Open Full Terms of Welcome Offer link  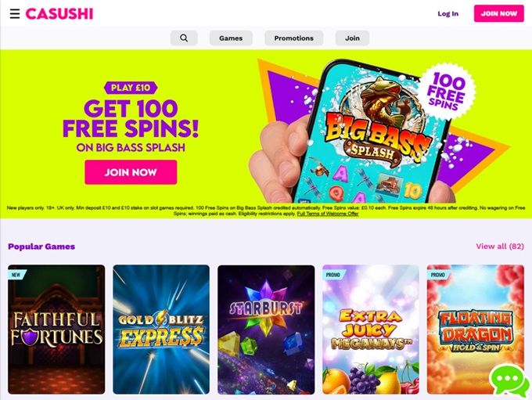(x=328, y=214)
